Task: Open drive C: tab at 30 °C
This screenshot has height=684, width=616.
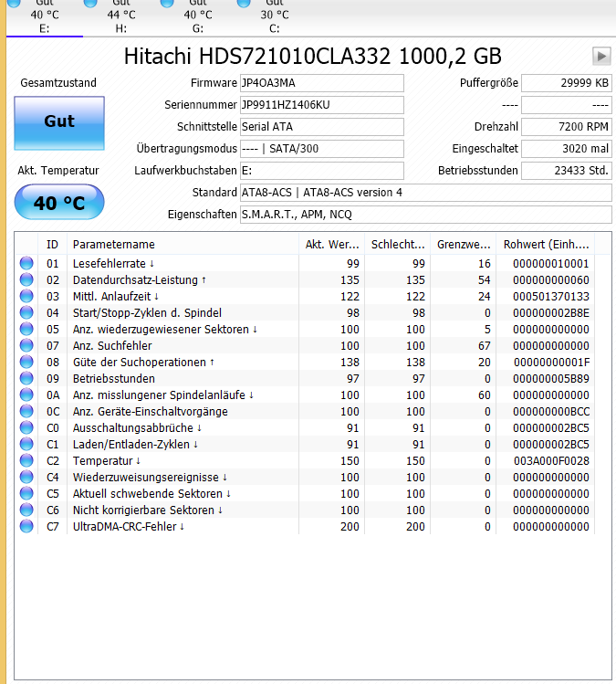Action: pyautogui.click(x=275, y=17)
